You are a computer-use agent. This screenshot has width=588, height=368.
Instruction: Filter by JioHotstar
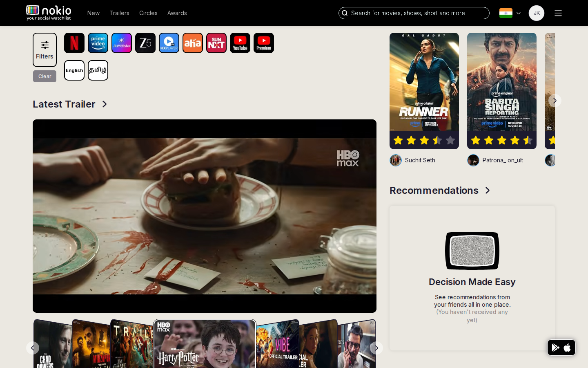click(x=122, y=43)
